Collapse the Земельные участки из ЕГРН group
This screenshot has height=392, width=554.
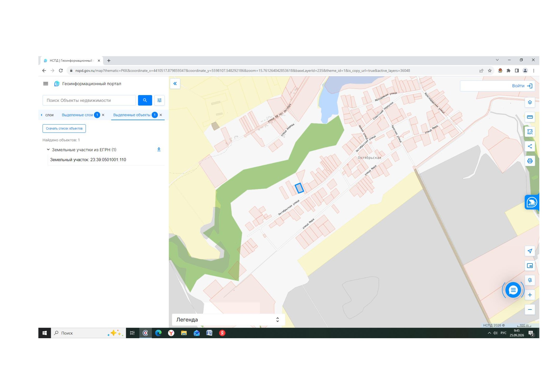pos(48,150)
